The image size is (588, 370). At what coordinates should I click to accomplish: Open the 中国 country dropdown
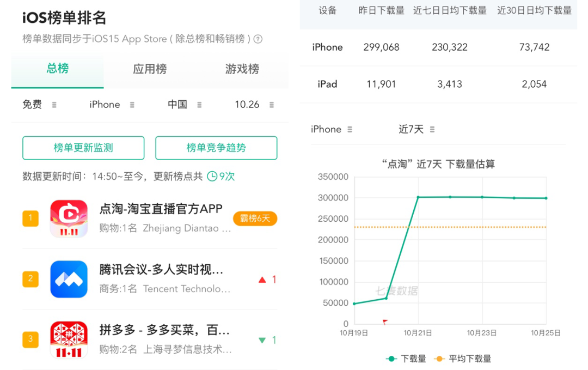click(x=185, y=105)
